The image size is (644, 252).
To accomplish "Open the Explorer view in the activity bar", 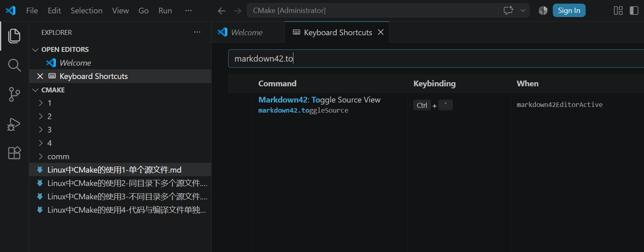I will [14, 36].
